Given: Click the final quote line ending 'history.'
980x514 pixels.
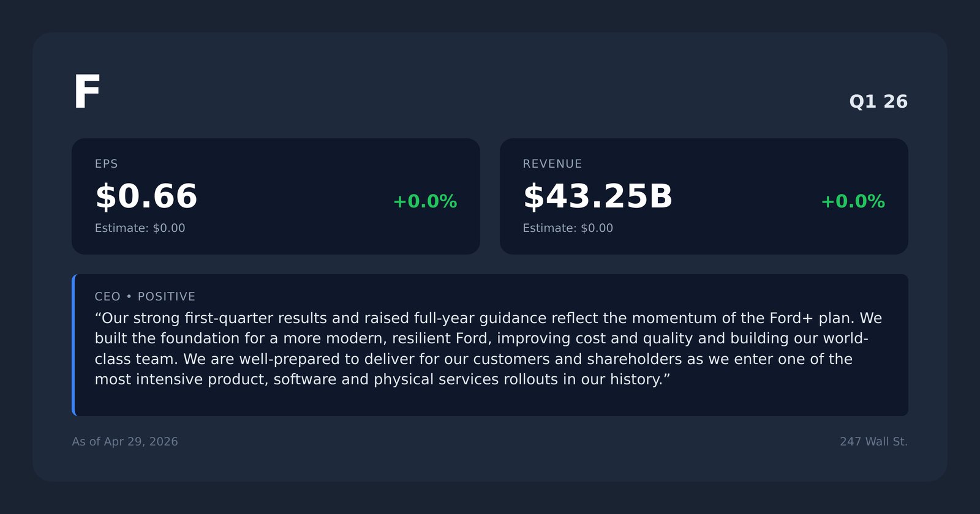Looking at the screenshot, I should click(383, 380).
